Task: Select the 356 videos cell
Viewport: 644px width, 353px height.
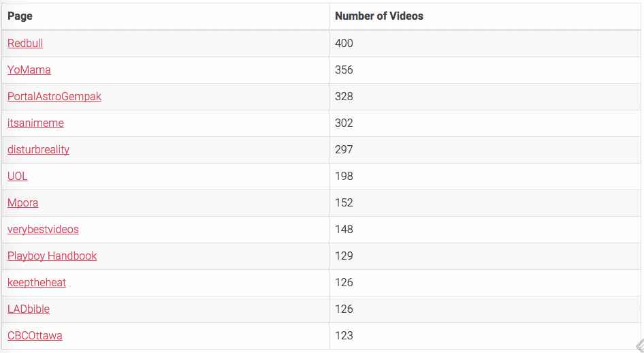Action: coord(485,70)
